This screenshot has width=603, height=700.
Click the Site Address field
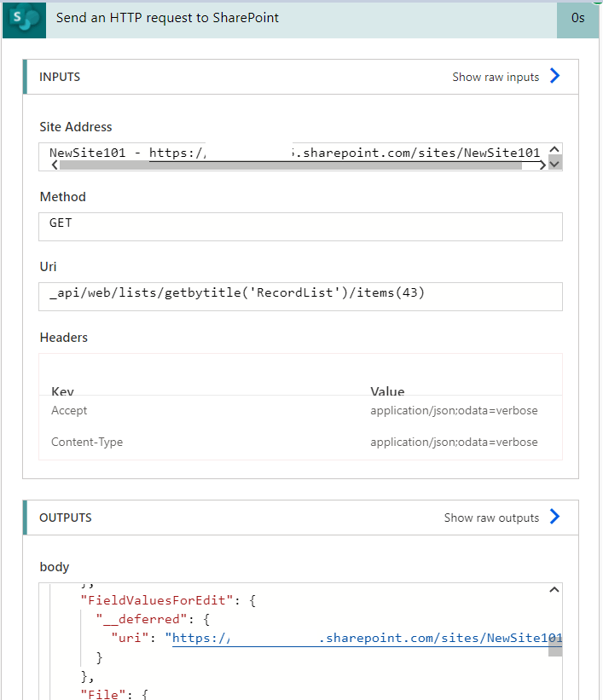(300, 157)
